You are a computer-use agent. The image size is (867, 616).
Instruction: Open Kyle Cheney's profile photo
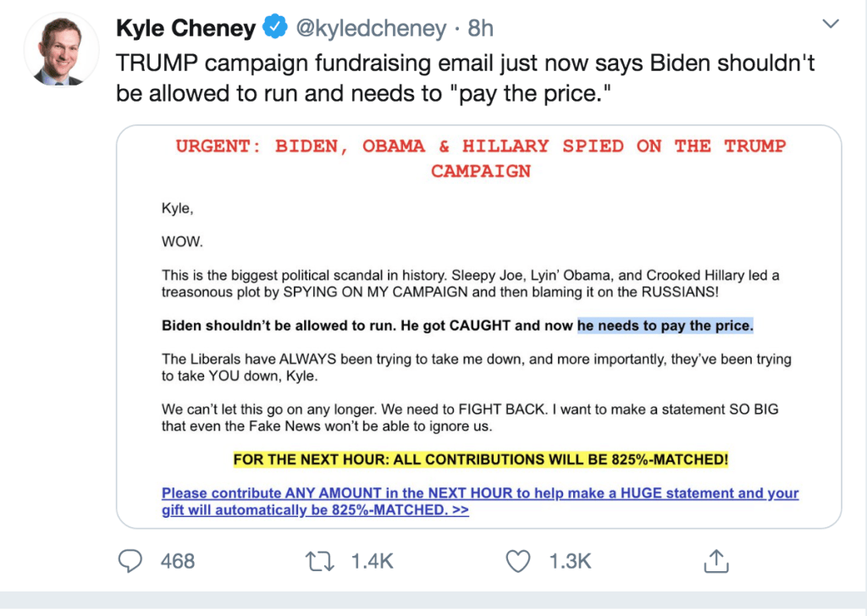click(x=60, y=50)
